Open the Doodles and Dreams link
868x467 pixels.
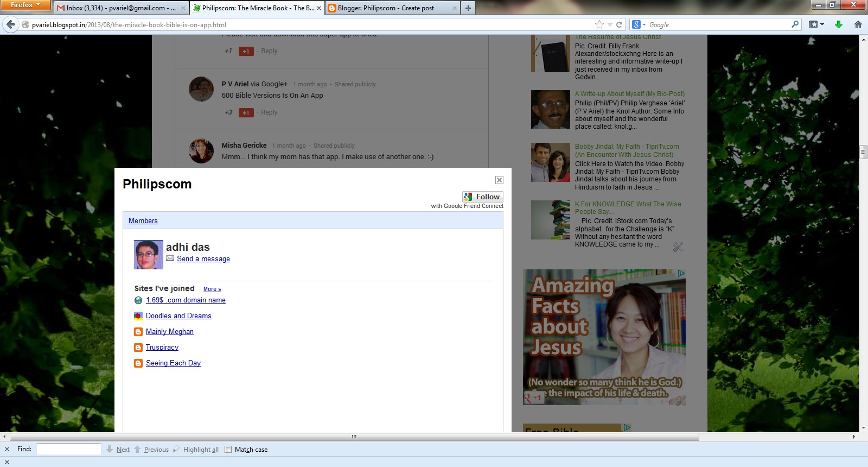178,316
